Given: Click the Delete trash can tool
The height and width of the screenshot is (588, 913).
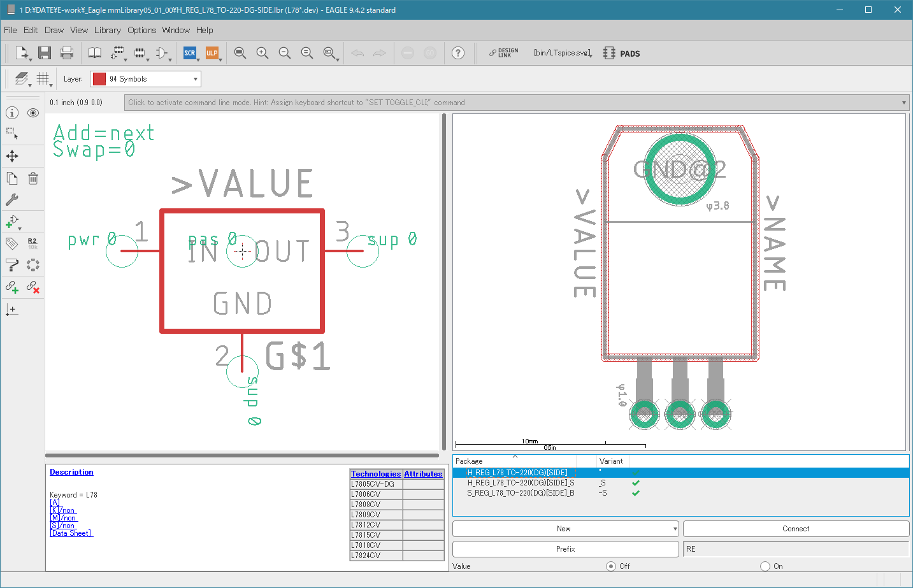Looking at the screenshot, I should pos(33,178).
